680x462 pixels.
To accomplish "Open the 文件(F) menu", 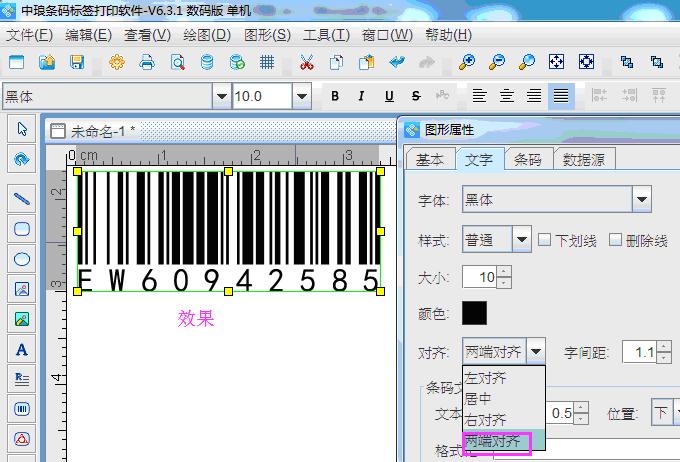I will pyautogui.click(x=29, y=35).
